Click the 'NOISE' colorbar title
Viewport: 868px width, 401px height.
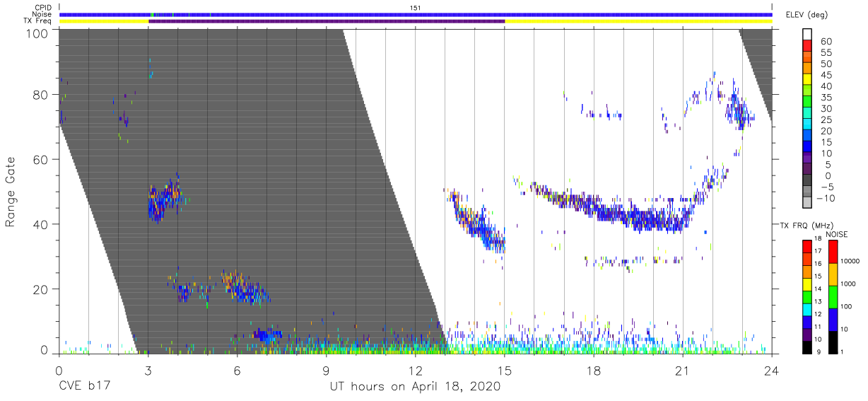tap(837, 234)
